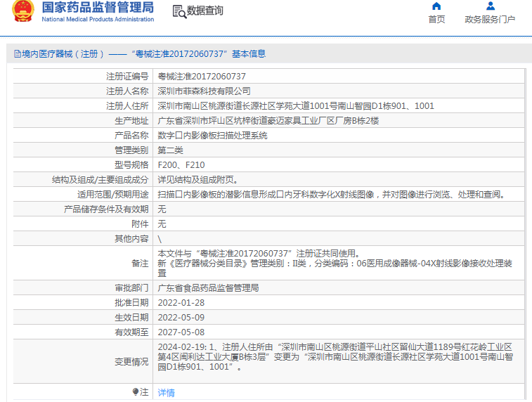Open the 详情 details link
This screenshot has height=402, width=532.
167,392
